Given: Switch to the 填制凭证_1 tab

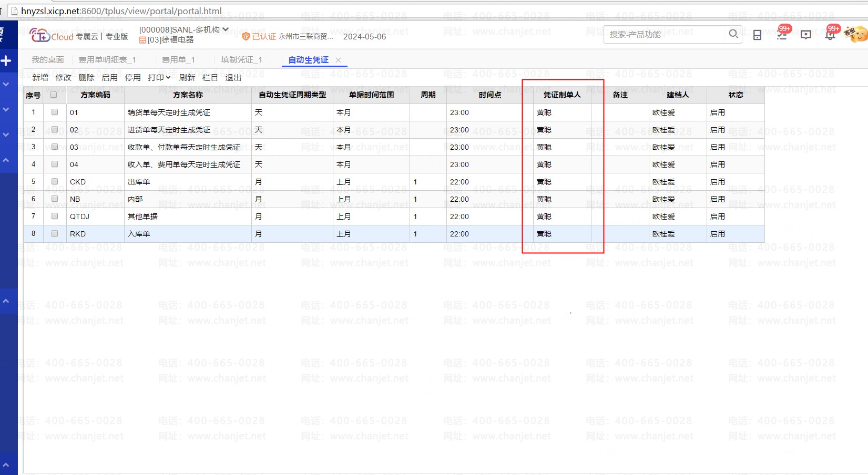Looking at the screenshot, I should pos(241,60).
